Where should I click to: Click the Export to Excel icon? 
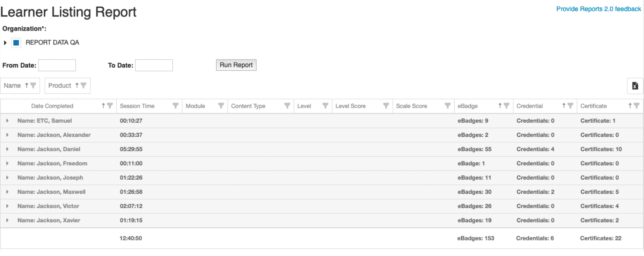click(x=634, y=86)
